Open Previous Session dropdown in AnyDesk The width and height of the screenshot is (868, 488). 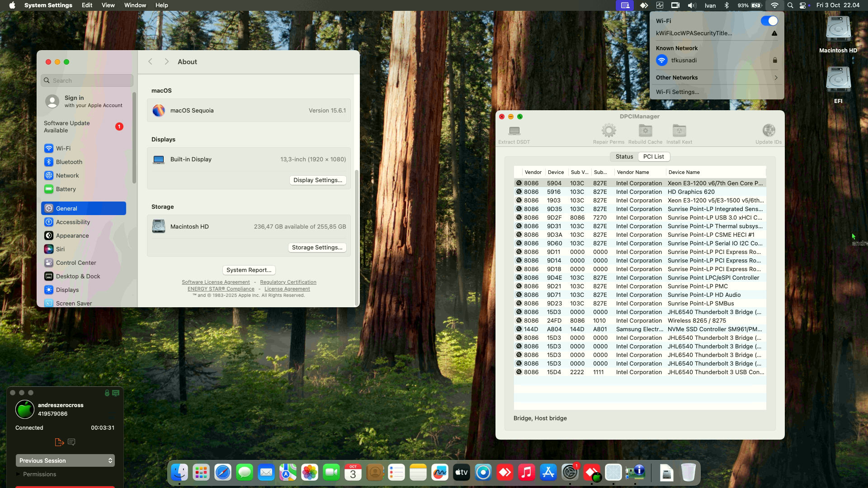(65, 460)
